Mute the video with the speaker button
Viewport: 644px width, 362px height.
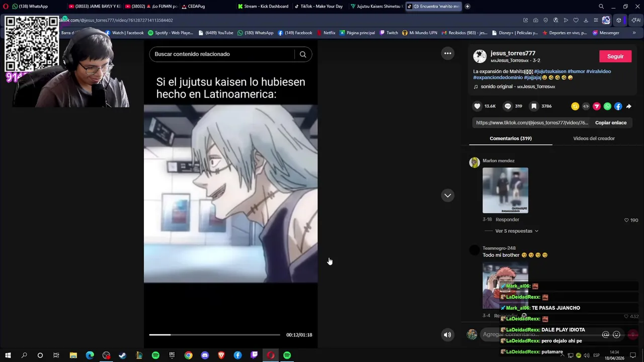[447, 335]
